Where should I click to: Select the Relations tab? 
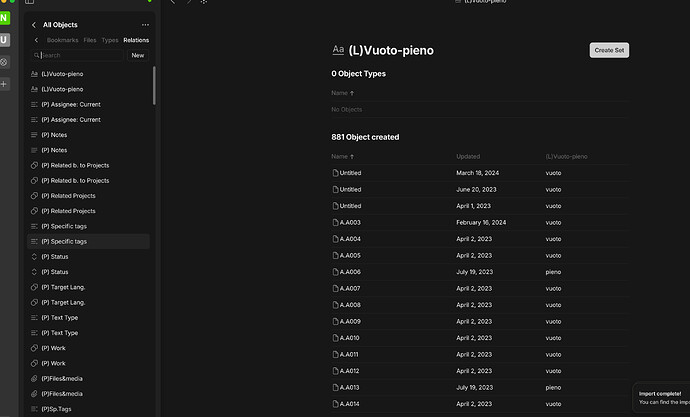tap(136, 40)
